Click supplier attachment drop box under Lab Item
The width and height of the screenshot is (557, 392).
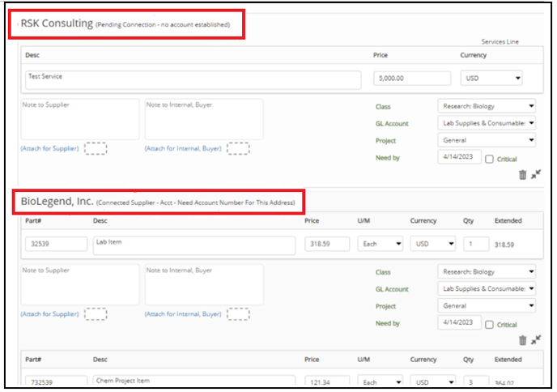tap(96, 314)
